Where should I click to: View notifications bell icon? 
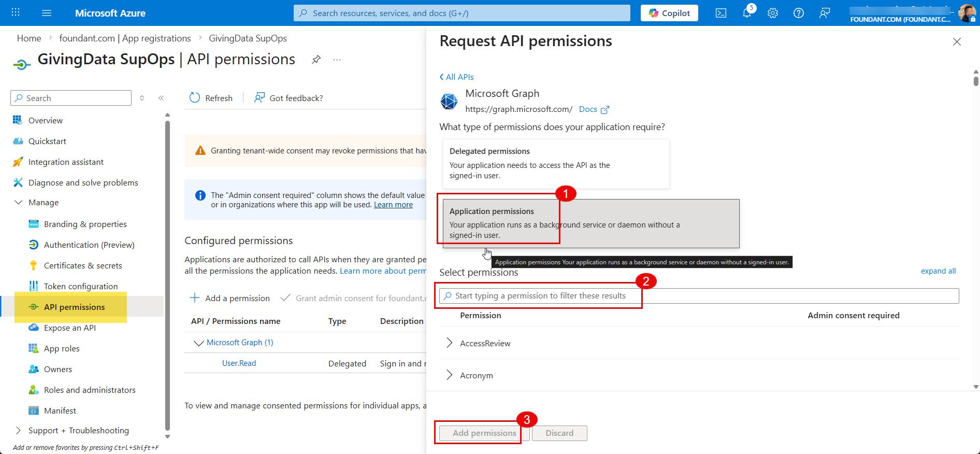tap(747, 13)
